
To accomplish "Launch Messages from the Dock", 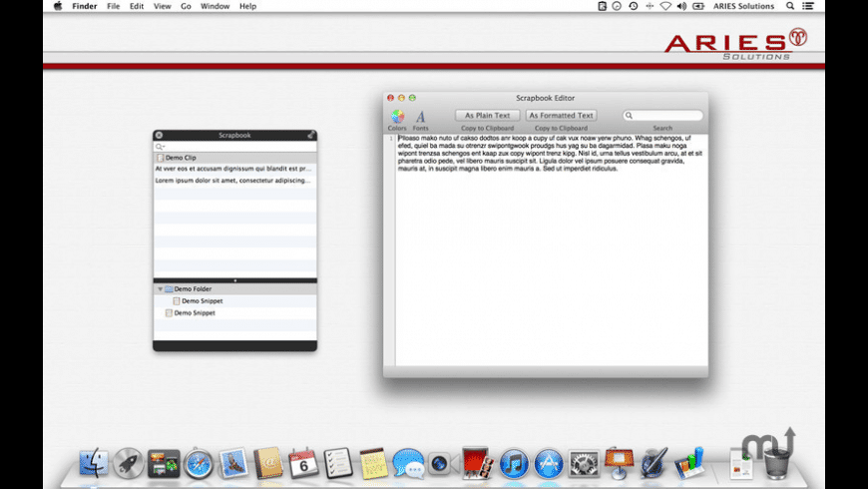I will point(408,463).
